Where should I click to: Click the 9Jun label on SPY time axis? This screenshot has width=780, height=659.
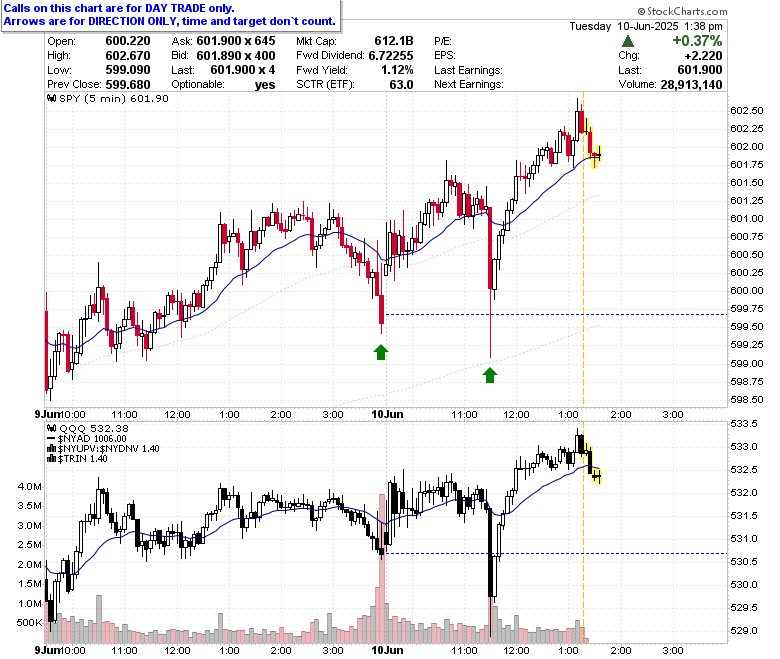pyautogui.click(x=47, y=414)
